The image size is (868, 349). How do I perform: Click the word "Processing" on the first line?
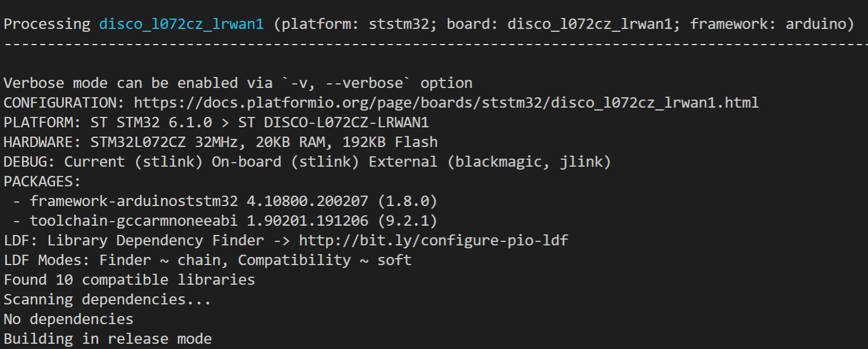pyautogui.click(x=47, y=24)
